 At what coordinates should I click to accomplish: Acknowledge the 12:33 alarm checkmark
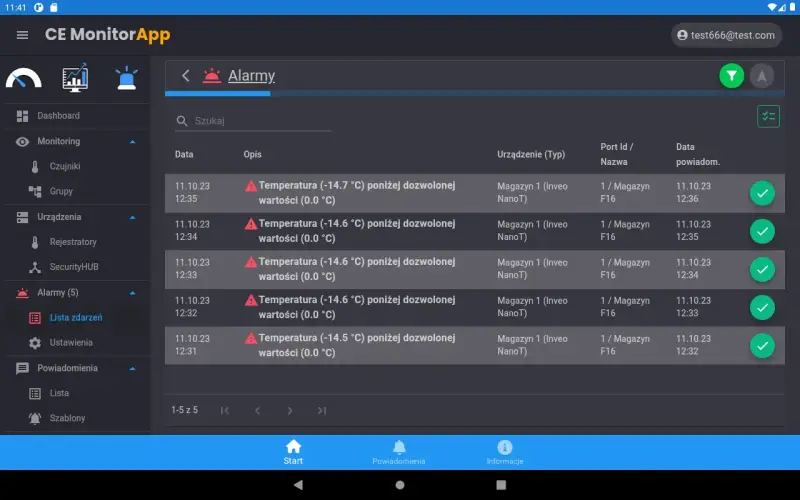tap(762, 270)
